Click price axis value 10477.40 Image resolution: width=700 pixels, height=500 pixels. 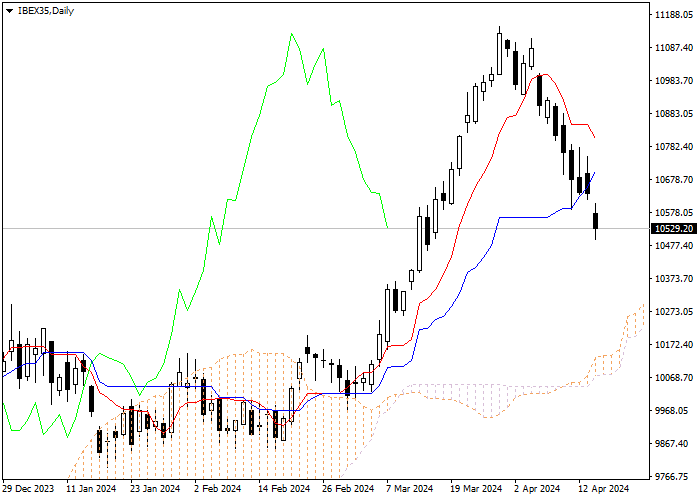tap(674, 246)
